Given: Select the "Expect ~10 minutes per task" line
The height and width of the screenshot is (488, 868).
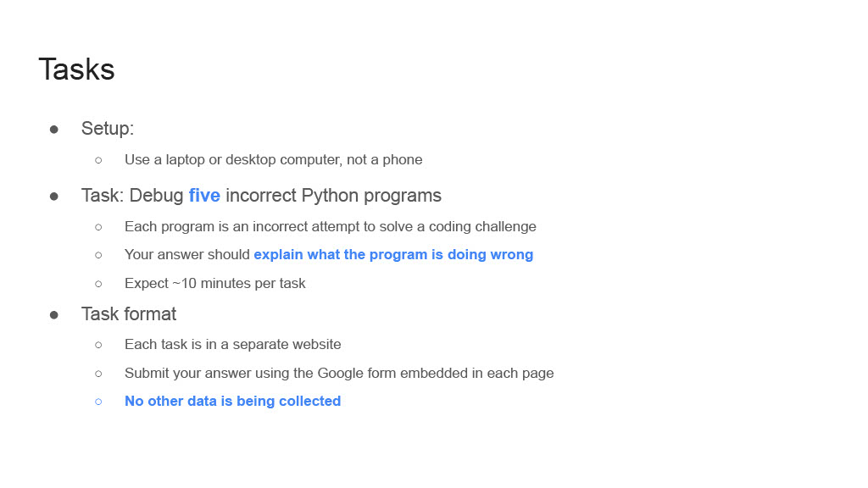Looking at the screenshot, I should pyautogui.click(x=214, y=283).
